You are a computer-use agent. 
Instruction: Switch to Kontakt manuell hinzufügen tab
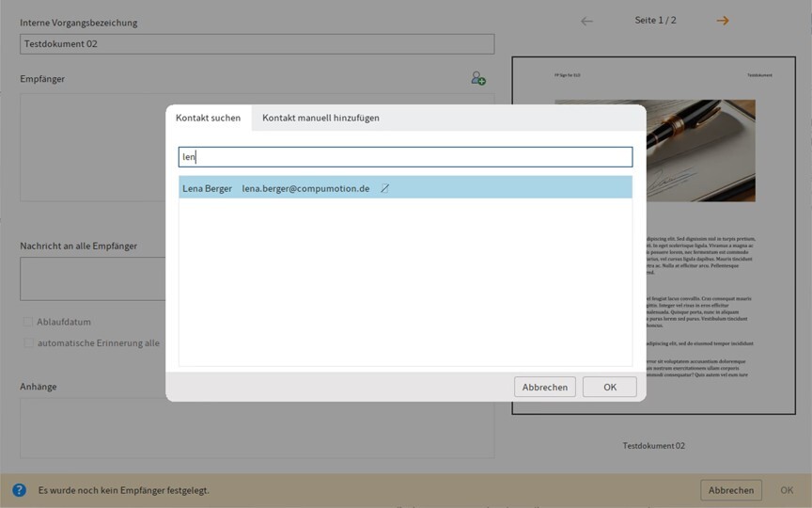tap(320, 118)
